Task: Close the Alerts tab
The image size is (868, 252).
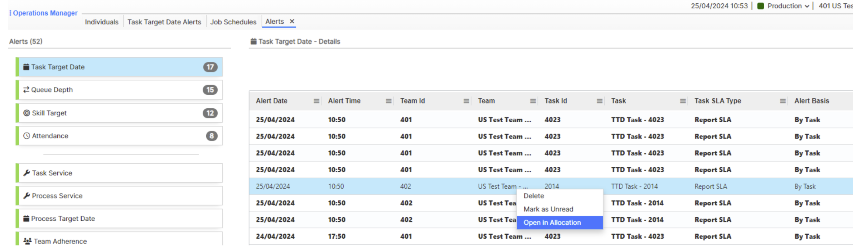Action: click(x=292, y=21)
